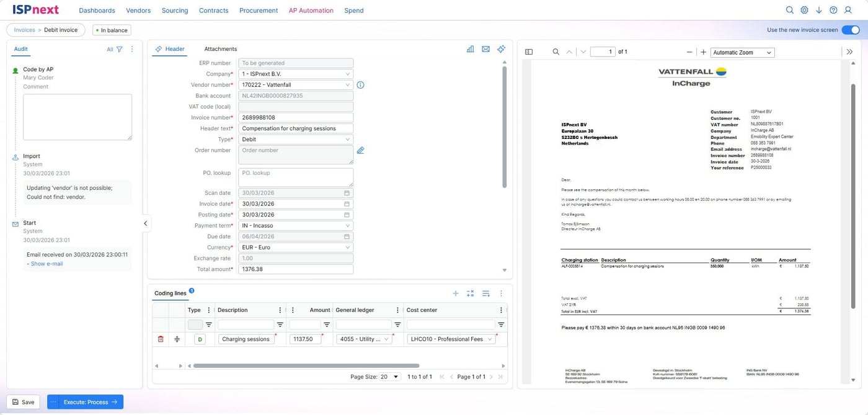Click the add-rows list icon in Coding lines
868x415 pixels.
tap(486, 293)
